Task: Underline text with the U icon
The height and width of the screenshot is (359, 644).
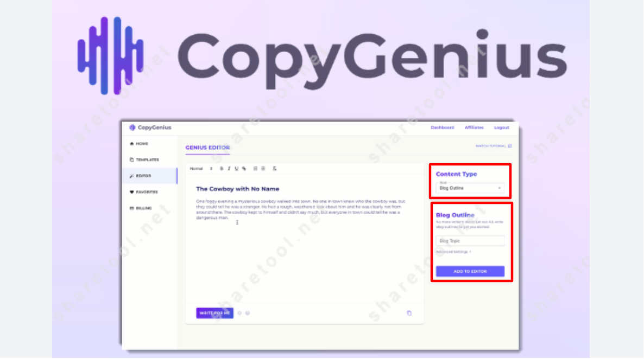Action: click(x=236, y=169)
